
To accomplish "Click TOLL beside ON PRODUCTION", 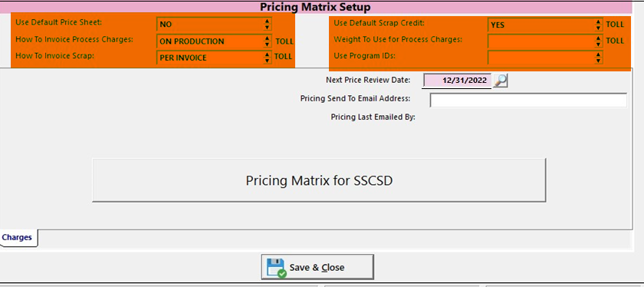I will (284, 41).
